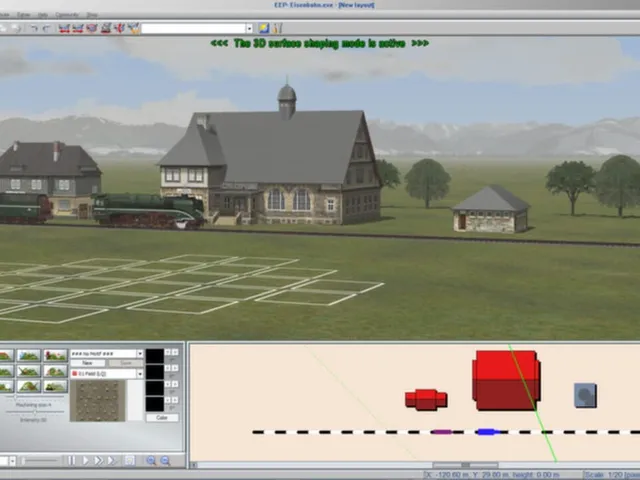
Task: Click the right arrow beside the fourth swatch
Action: (175, 400)
